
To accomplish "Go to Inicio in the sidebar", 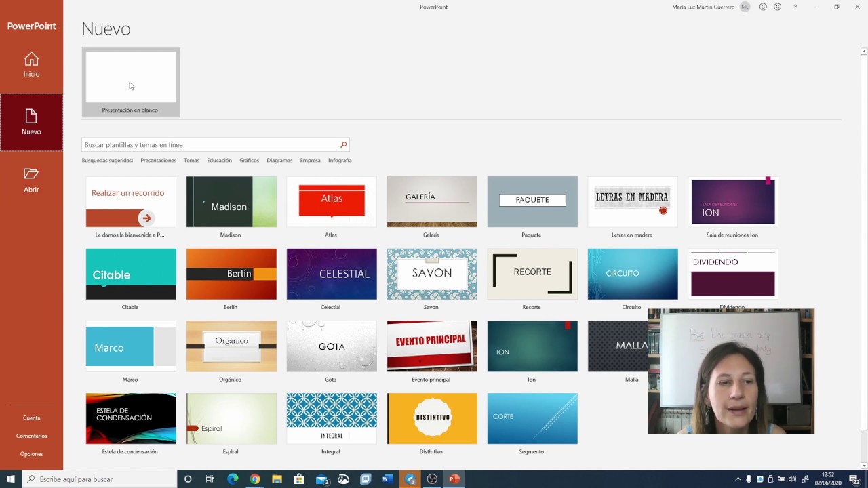I will pyautogui.click(x=31, y=65).
